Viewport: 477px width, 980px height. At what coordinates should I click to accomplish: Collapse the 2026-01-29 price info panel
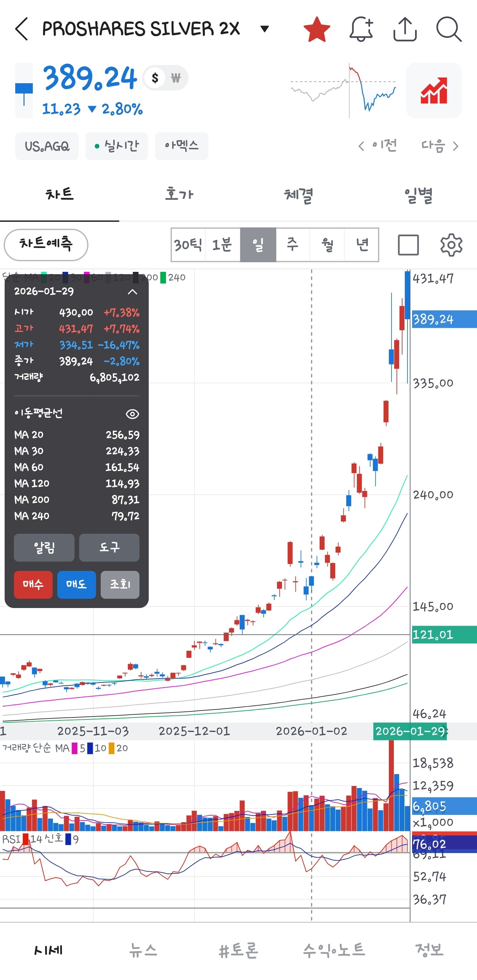pyautogui.click(x=132, y=292)
